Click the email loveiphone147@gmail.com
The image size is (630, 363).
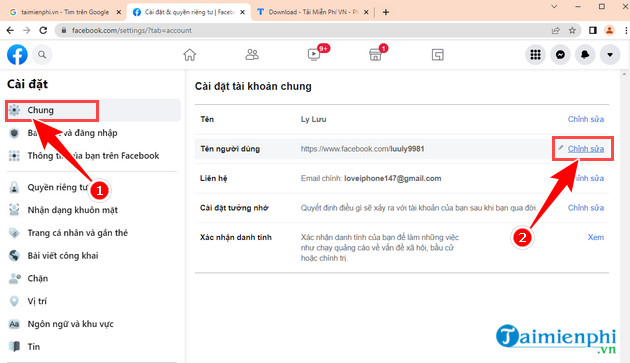click(393, 178)
